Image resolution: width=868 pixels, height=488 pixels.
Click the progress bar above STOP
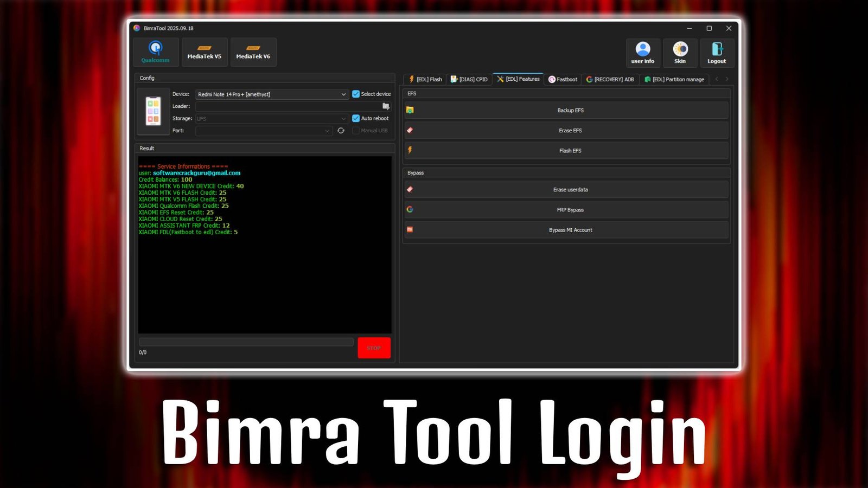pos(247,342)
